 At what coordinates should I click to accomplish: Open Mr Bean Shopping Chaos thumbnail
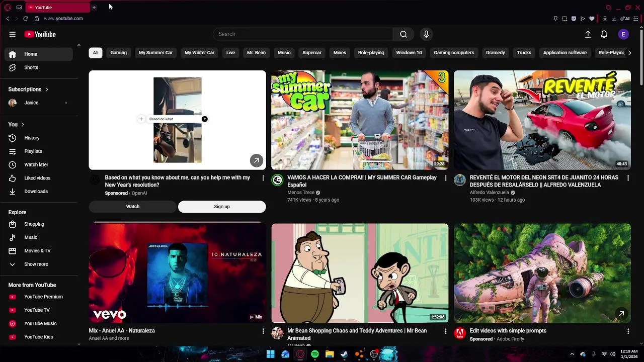pos(360,273)
